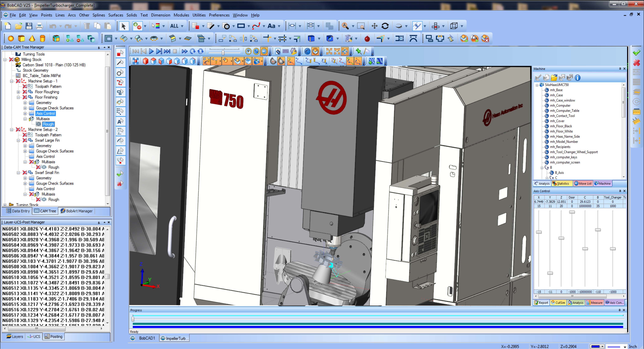The width and height of the screenshot is (644, 349).
Task: Open the Surfaces menu
Action: pyautogui.click(x=115, y=15)
